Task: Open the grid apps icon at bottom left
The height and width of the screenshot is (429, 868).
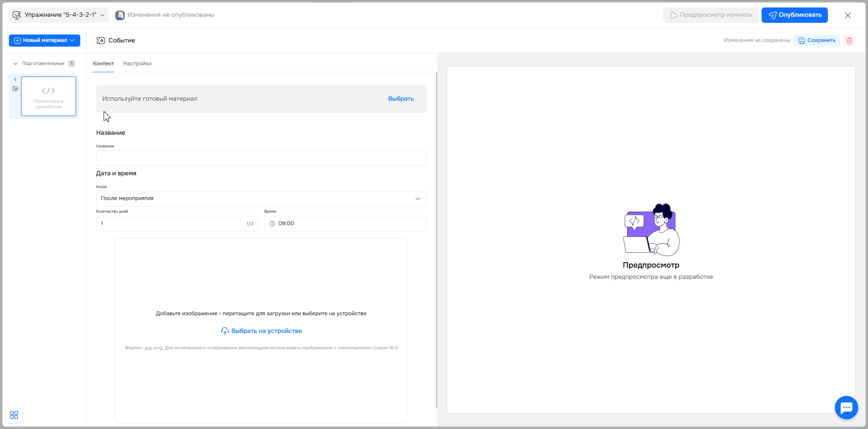Action: (14, 415)
